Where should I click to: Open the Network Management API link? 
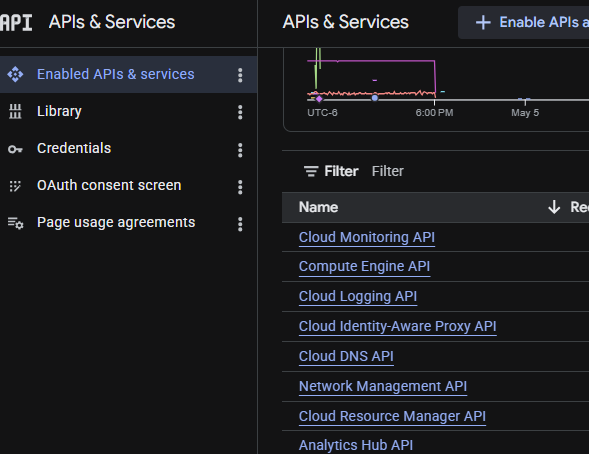click(x=383, y=386)
